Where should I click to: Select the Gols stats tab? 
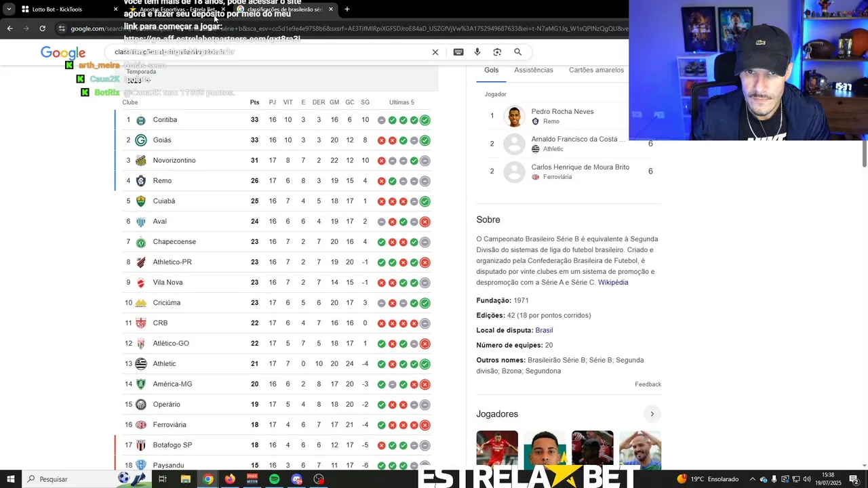[x=492, y=70]
